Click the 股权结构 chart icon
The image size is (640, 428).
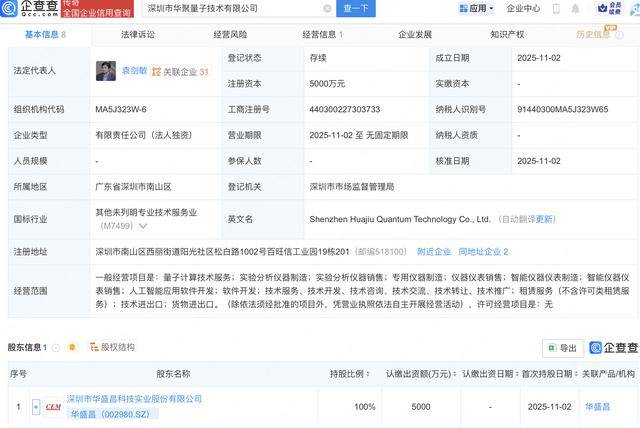point(93,347)
